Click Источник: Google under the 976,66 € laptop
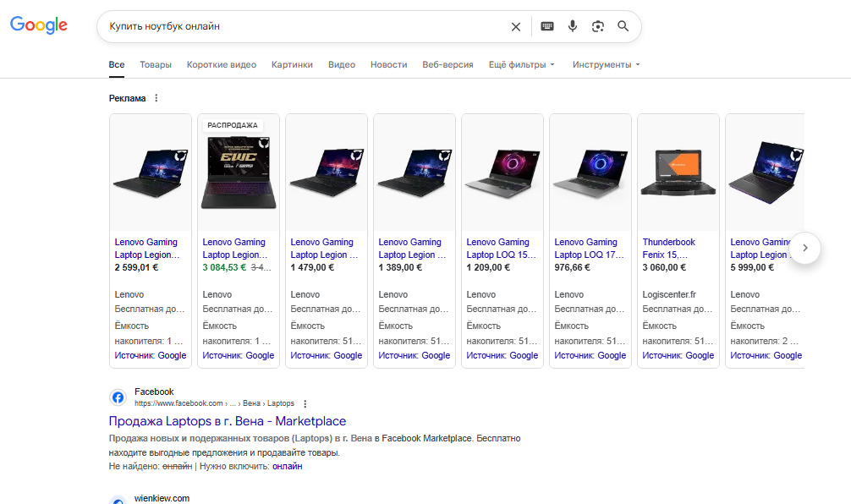Screen dimensions: 851x504 click(590, 355)
